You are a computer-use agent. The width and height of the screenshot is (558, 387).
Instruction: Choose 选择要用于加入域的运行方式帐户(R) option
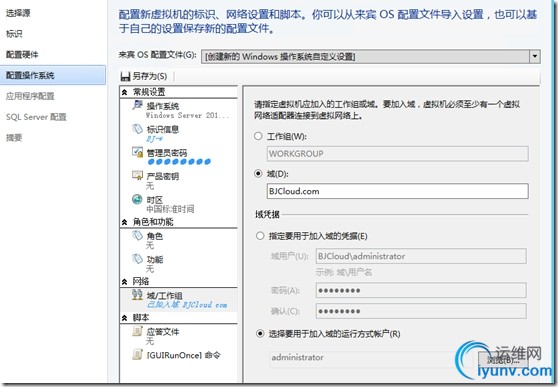[x=260, y=334]
